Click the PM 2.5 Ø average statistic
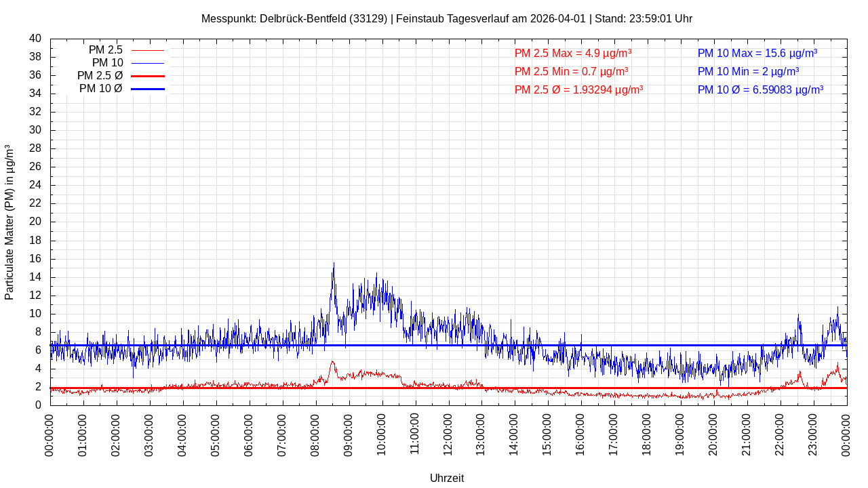This screenshot has height=488, width=868. pyautogui.click(x=578, y=89)
